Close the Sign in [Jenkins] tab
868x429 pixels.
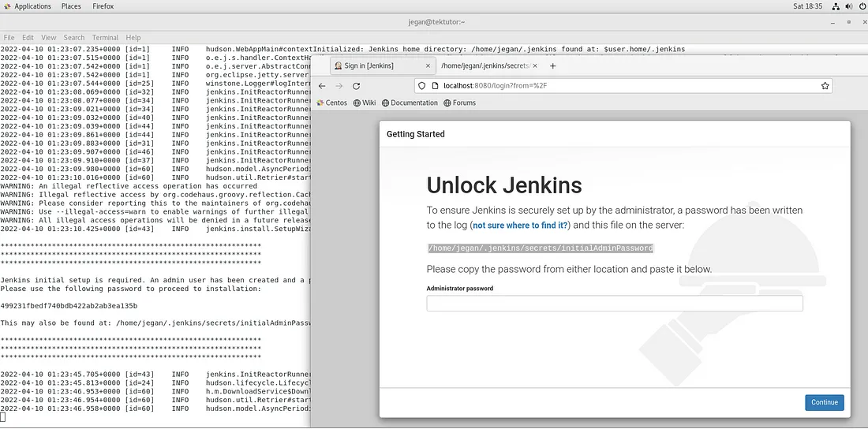428,66
